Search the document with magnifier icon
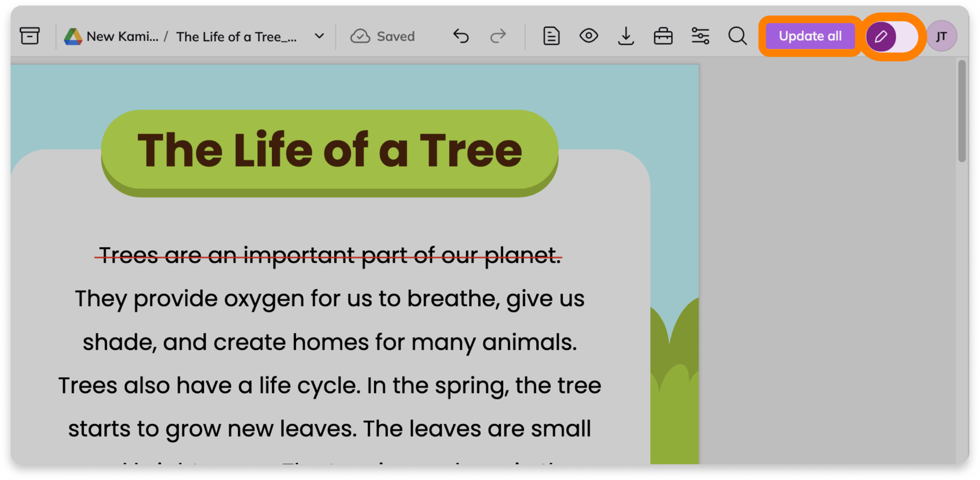Viewport: 980px width, 480px height. point(738,36)
